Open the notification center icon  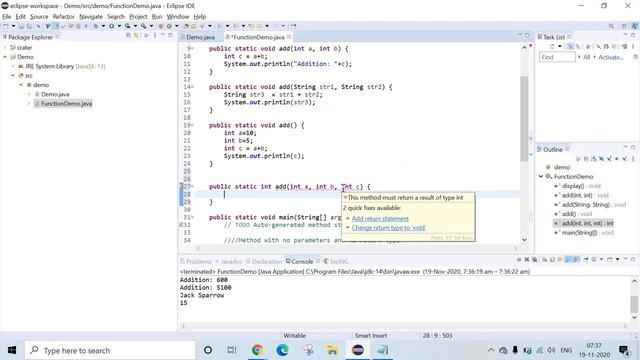tap(624, 350)
